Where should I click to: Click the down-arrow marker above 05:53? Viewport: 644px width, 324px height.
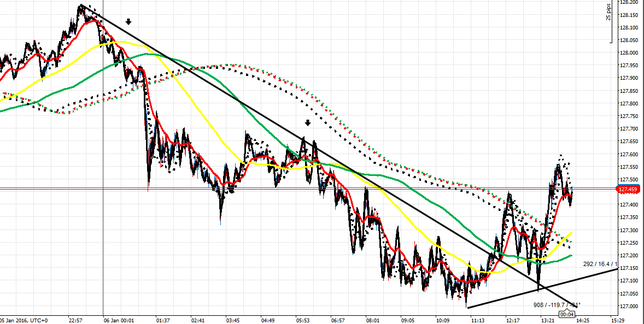pyautogui.click(x=308, y=123)
